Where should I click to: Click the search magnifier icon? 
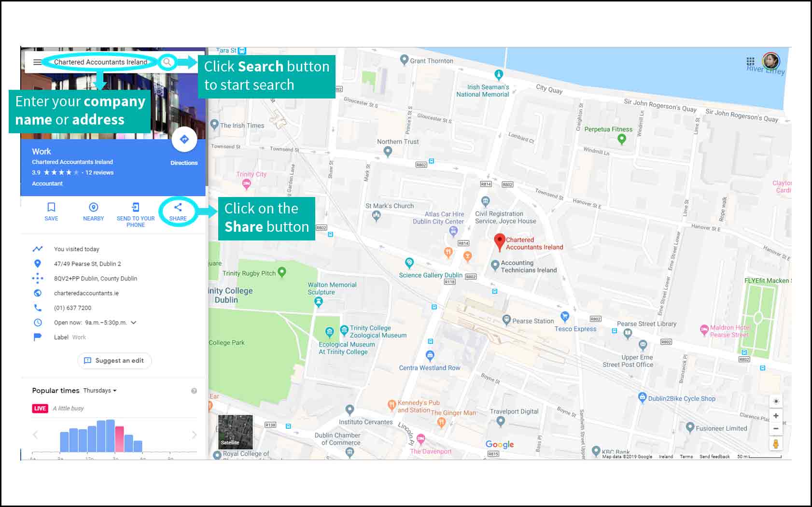click(x=167, y=62)
